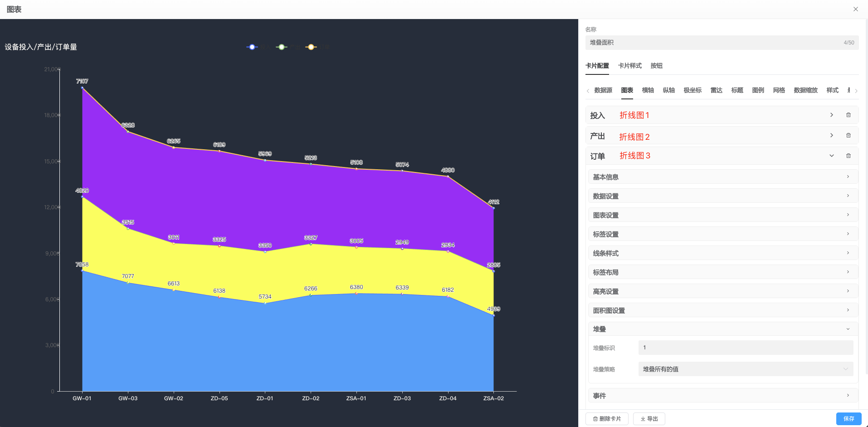
Task: Open the 图例 configuration tab
Action: [757, 90]
